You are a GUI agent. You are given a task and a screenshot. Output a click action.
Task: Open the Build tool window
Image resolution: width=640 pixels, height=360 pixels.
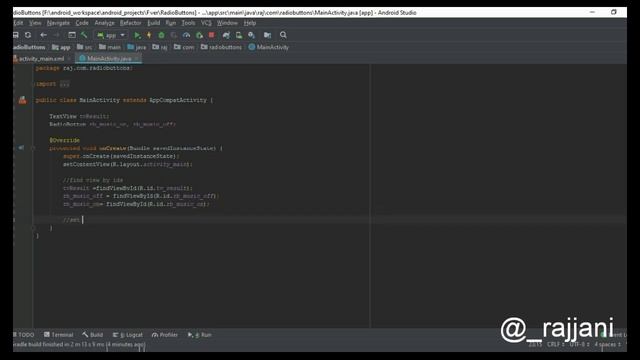coord(93,335)
